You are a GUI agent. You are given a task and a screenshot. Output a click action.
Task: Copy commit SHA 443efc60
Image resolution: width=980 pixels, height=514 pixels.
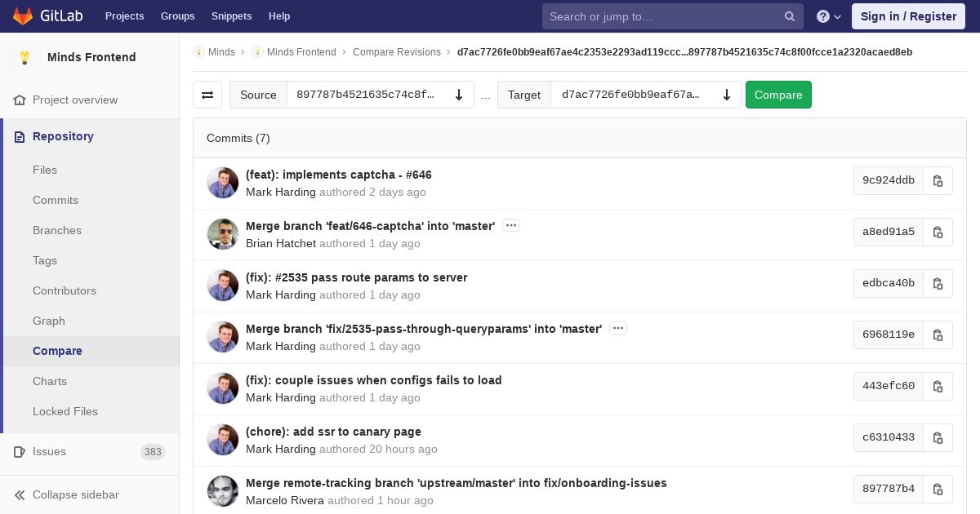click(x=938, y=387)
